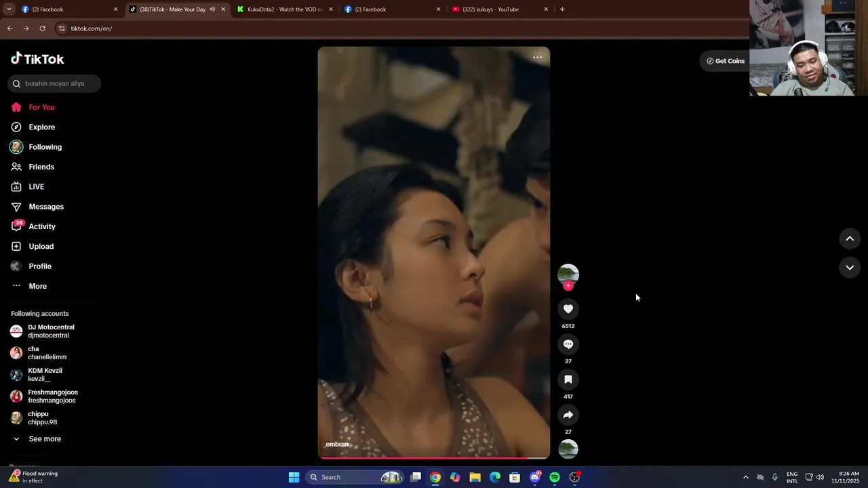Image resolution: width=868 pixels, height=488 pixels.
Task: Go to next video with down chevron
Action: [x=850, y=268]
